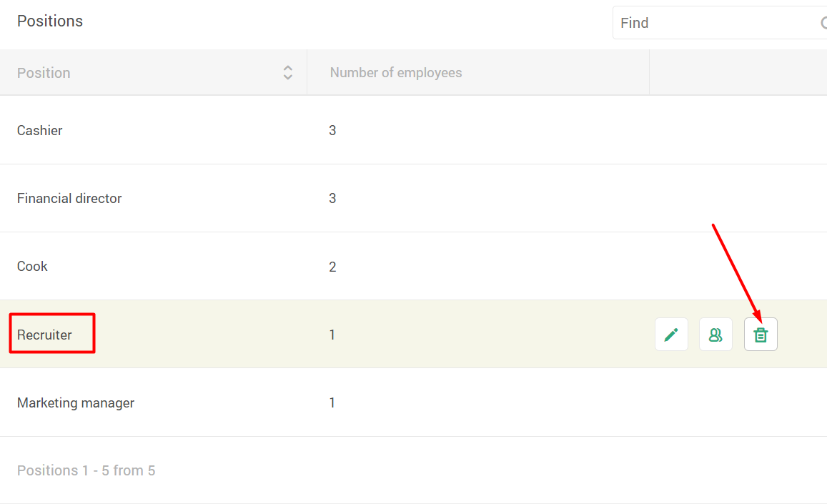827x504 pixels.
Task: Click the Number of employees column header
Action: point(396,73)
